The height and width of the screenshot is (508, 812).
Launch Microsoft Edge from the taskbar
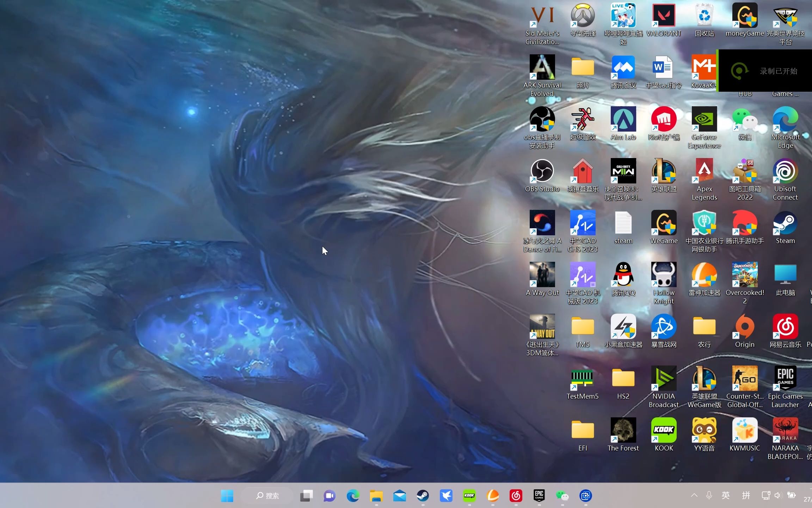352,496
